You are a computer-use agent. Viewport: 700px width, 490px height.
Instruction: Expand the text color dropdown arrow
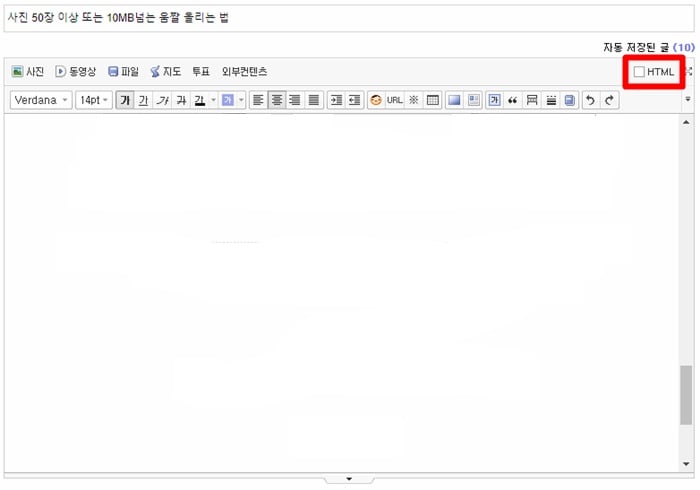(213, 100)
